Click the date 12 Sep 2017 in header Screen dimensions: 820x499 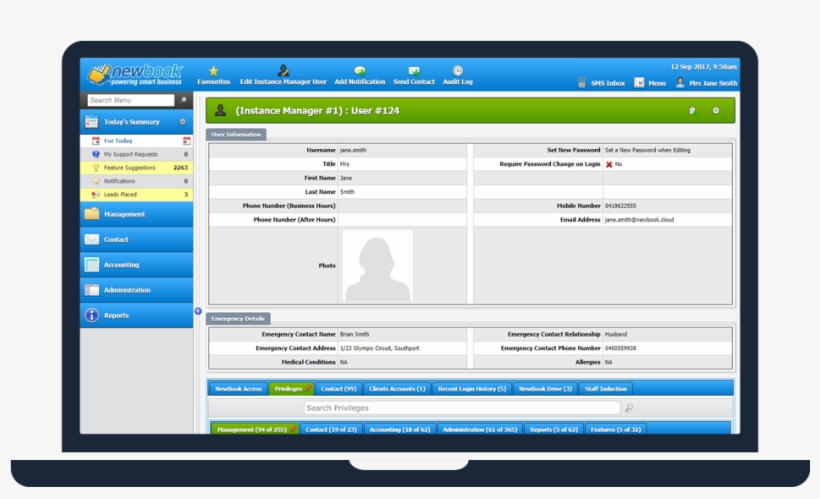tap(688, 66)
